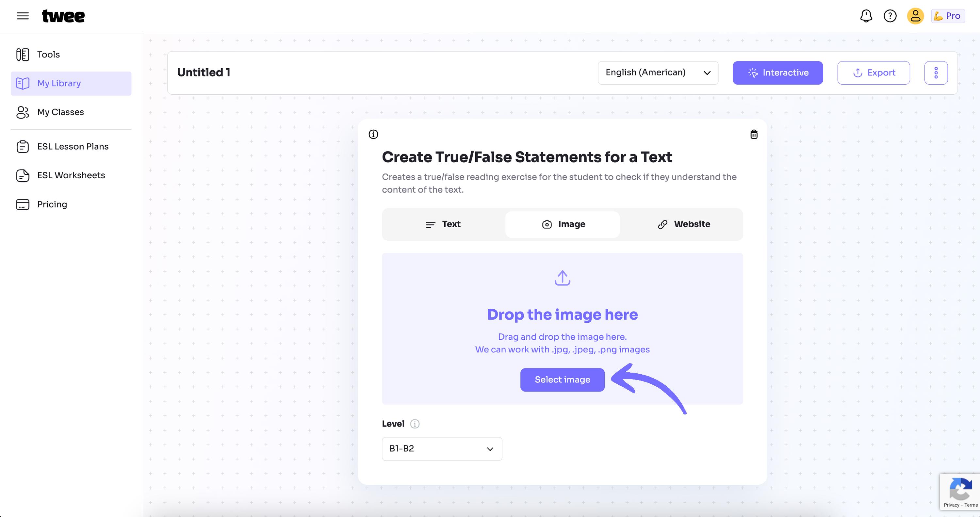The image size is (980, 517).
Task: Open Tools in the sidebar
Action: [x=71, y=55]
